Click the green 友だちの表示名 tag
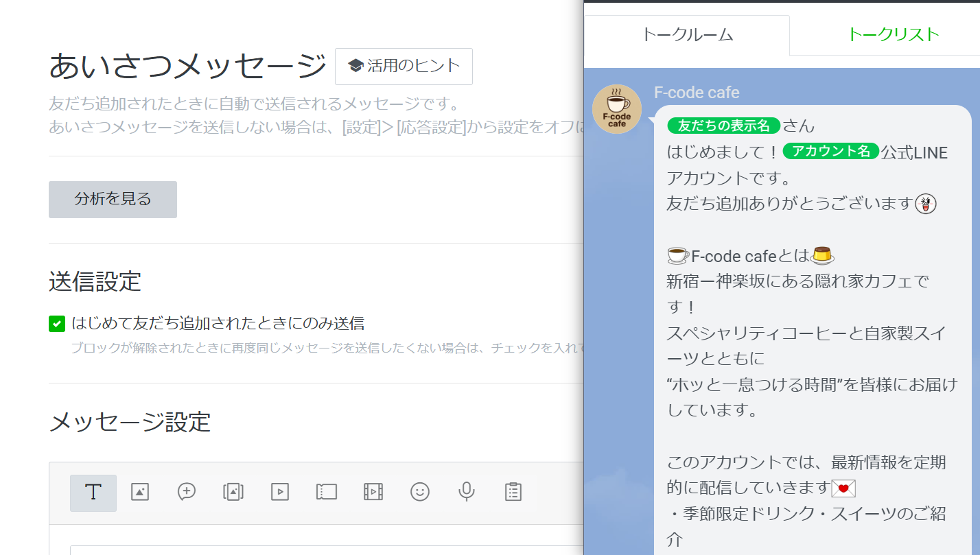This screenshot has height=555, width=980. (x=723, y=126)
